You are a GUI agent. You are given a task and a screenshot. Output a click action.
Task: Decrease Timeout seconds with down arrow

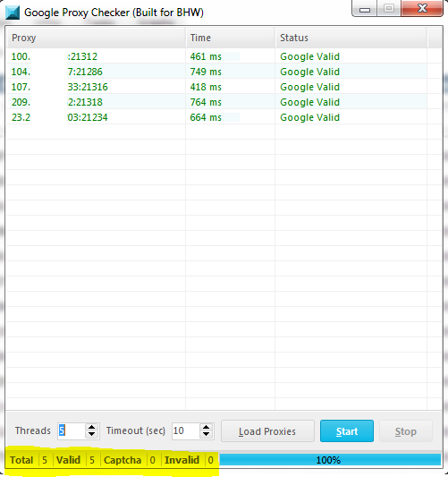coord(206,434)
